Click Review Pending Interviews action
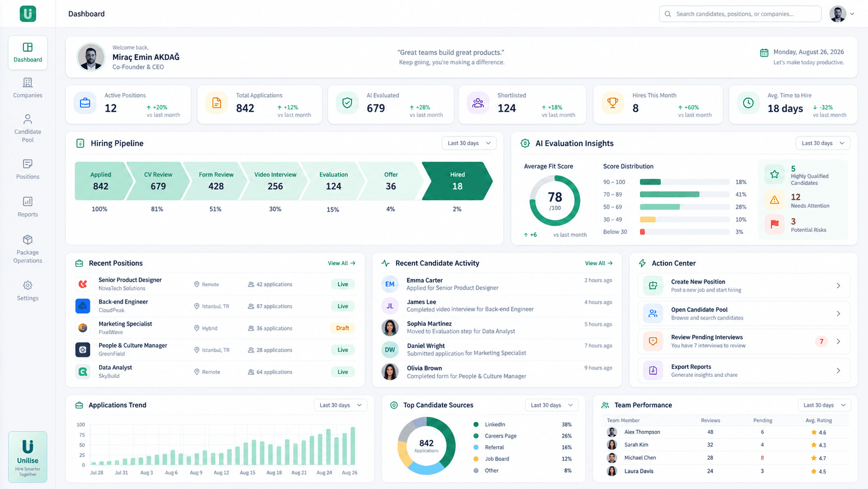This screenshot has height=489, width=868. pyautogui.click(x=743, y=341)
